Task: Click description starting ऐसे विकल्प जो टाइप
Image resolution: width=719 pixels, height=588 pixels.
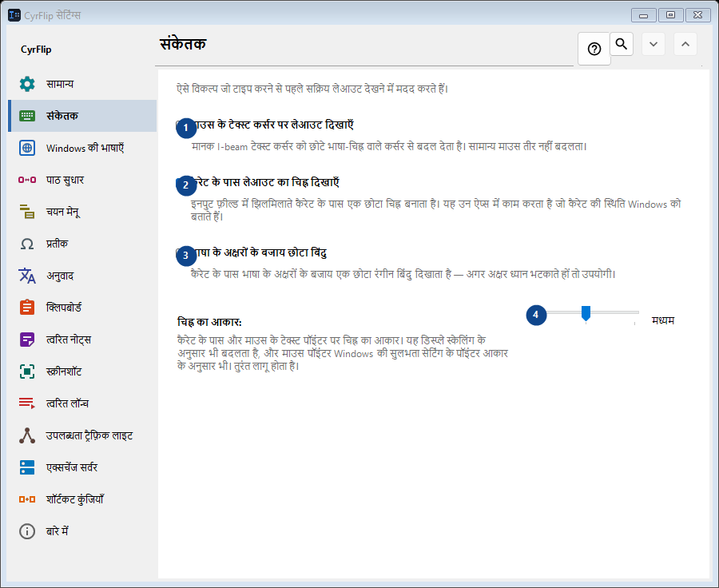Action: click(312, 89)
